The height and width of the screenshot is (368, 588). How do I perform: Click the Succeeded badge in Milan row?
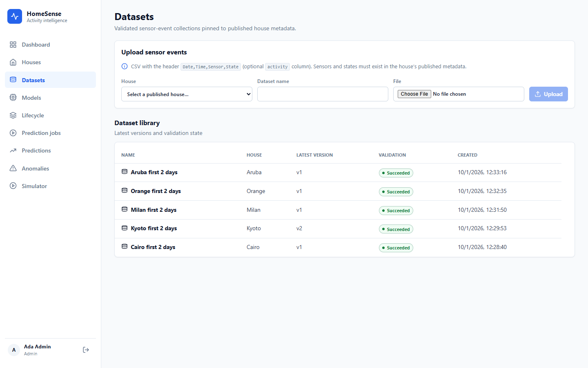click(396, 211)
